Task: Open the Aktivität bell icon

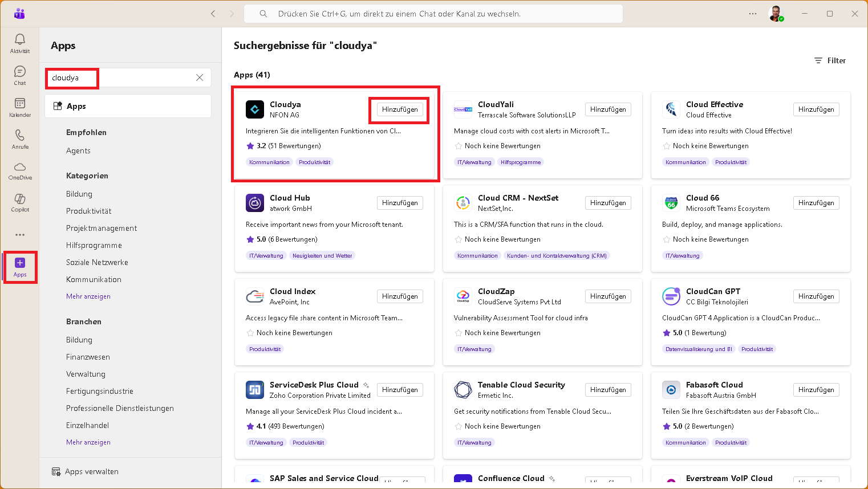Action: (20, 43)
